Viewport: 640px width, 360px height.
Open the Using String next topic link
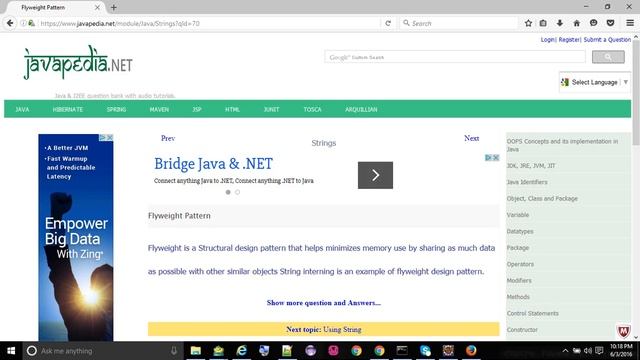[x=342, y=329]
